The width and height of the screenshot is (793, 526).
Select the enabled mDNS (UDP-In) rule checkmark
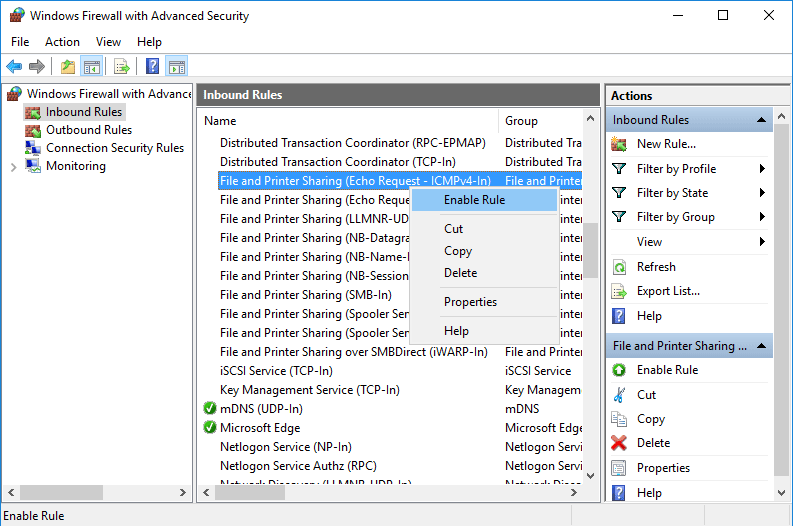click(x=210, y=408)
